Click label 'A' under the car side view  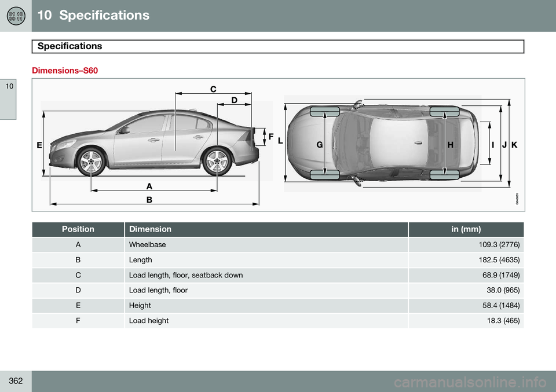[x=149, y=186]
